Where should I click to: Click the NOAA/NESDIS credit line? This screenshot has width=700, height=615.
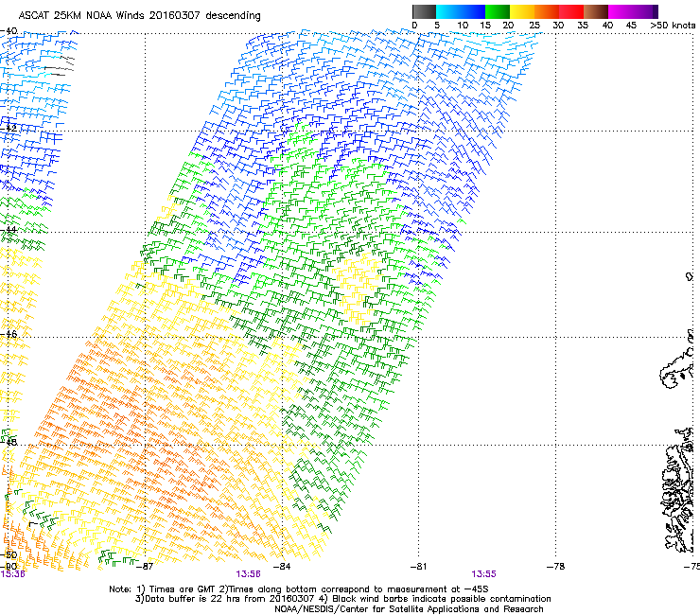409,609
